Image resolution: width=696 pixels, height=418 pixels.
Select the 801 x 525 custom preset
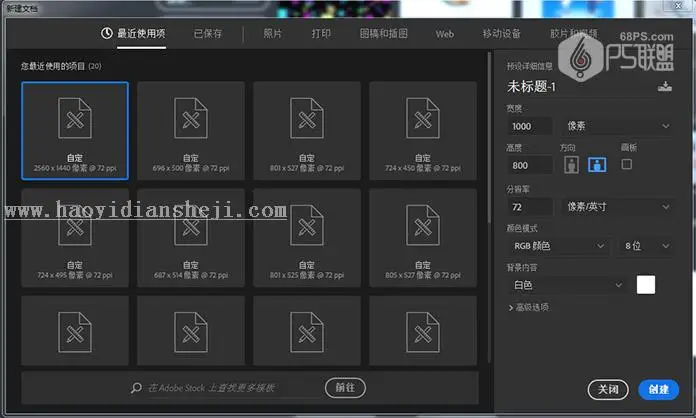pyautogui.click(x=307, y=238)
